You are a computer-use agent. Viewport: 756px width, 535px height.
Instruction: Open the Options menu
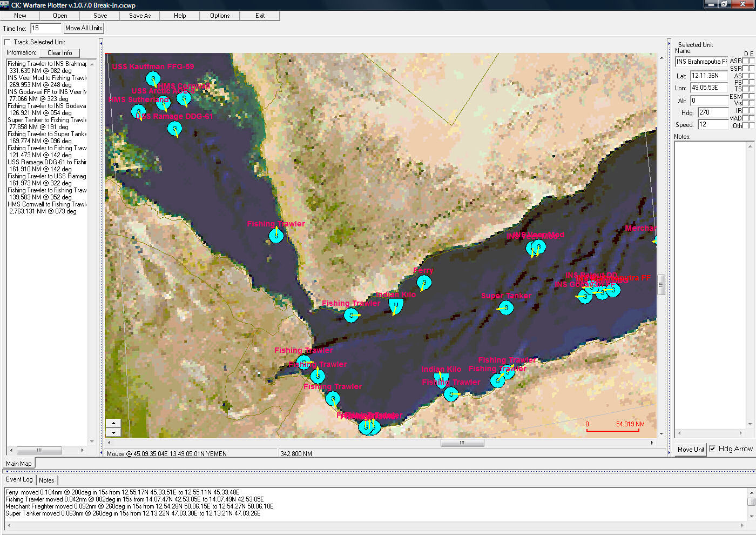coord(220,16)
